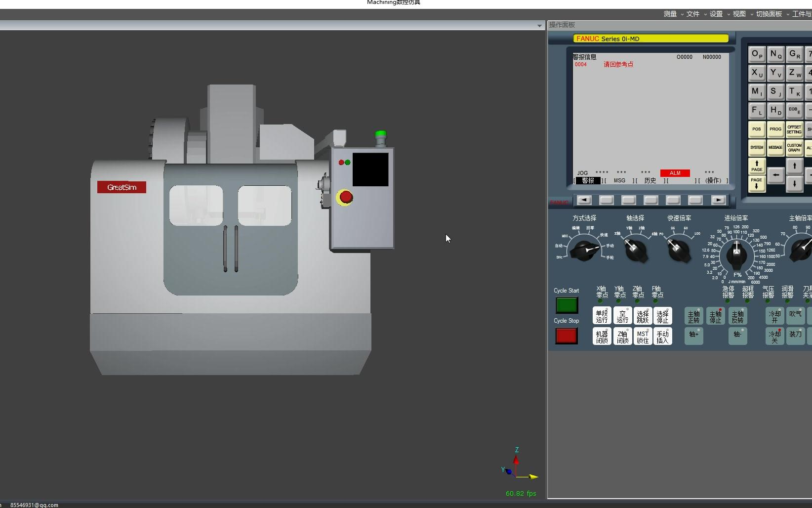Click the M/I address key
The height and width of the screenshot is (508, 812).
[757, 92]
